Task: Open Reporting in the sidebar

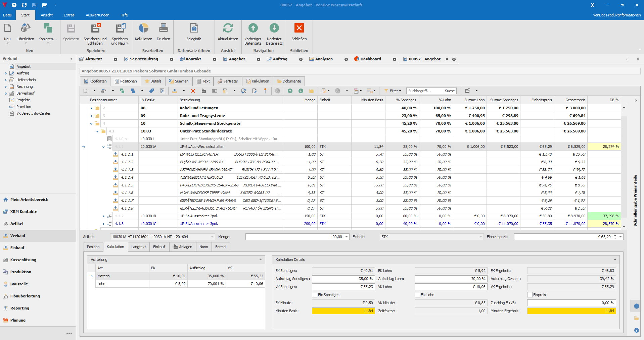Action: pos(20,308)
